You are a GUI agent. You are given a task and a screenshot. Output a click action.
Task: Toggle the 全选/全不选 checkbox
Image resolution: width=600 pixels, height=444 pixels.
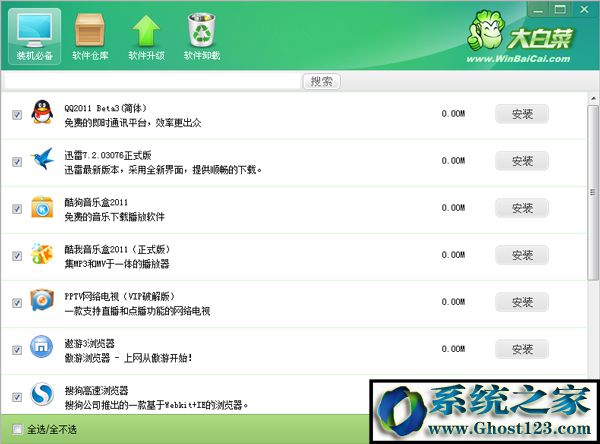17,429
